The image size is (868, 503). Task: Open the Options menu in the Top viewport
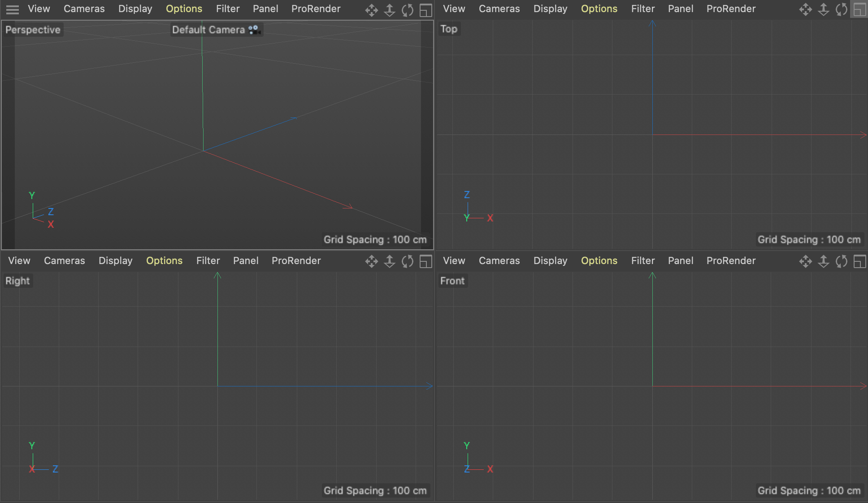click(x=599, y=9)
